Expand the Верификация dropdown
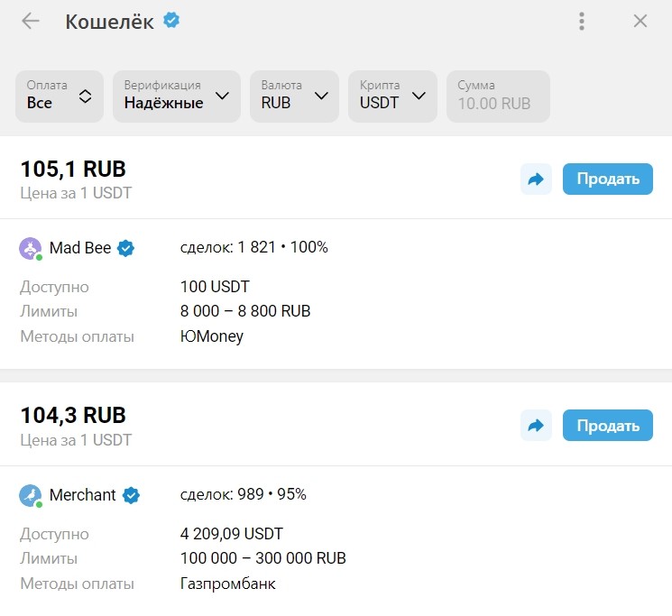Image resolution: width=672 pixels, height=616 pixels. pyautogui.click(x=176, y=96)
